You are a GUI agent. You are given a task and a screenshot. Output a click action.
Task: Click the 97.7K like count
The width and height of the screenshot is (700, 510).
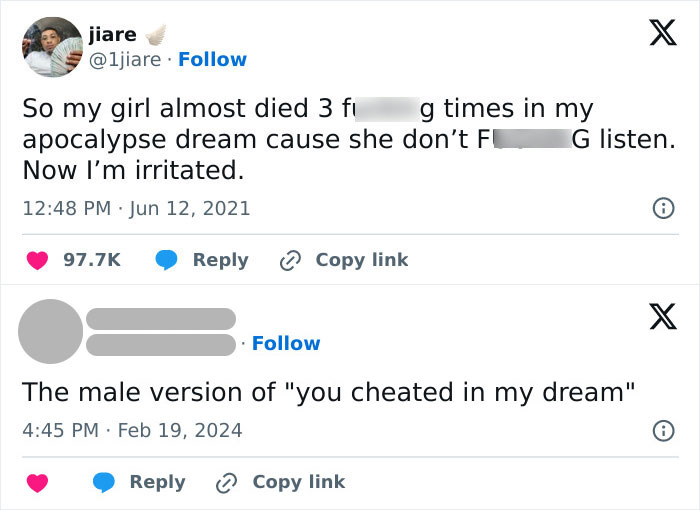click(92, 260)
